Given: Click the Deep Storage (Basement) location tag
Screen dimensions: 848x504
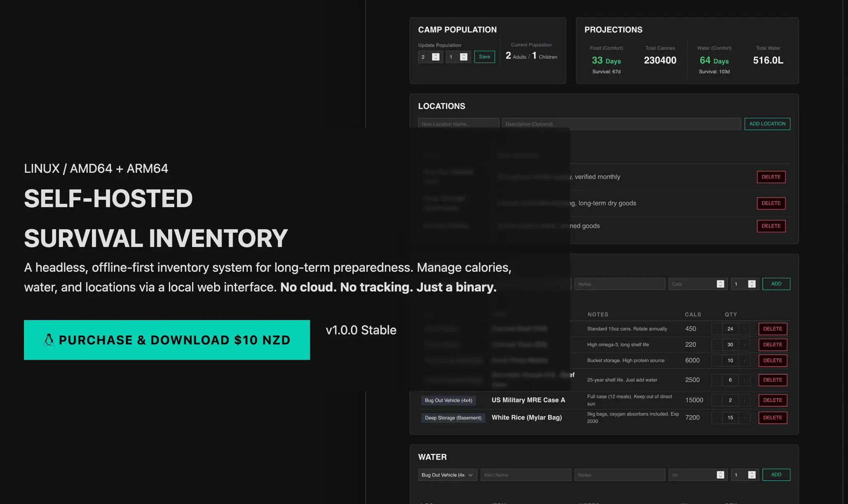Looking at the screenshot, I should coord(453,418).
